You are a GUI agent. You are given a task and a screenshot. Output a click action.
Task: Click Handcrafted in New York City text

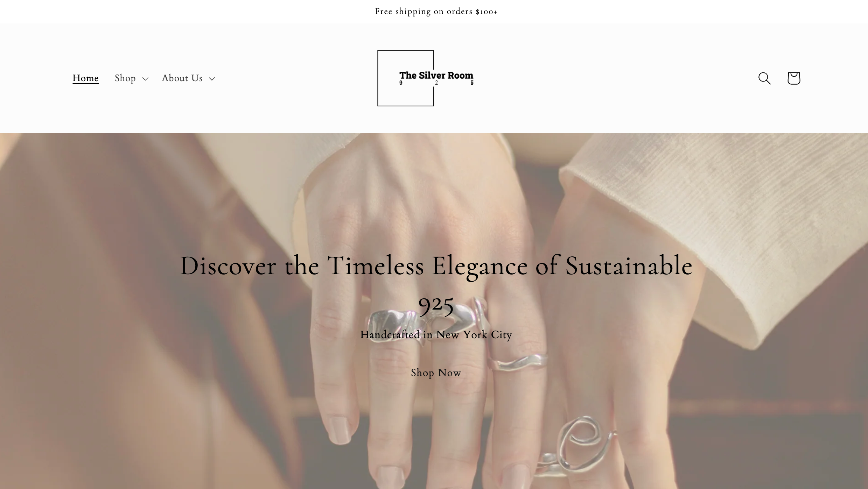click(x=436, y=335)
